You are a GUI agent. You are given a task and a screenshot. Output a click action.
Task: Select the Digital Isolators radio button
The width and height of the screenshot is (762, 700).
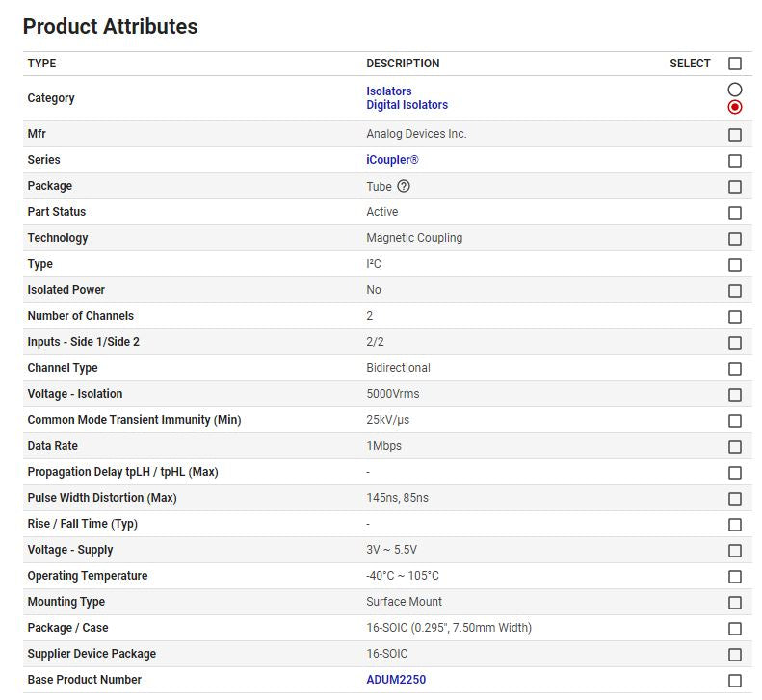coord(735,106)
